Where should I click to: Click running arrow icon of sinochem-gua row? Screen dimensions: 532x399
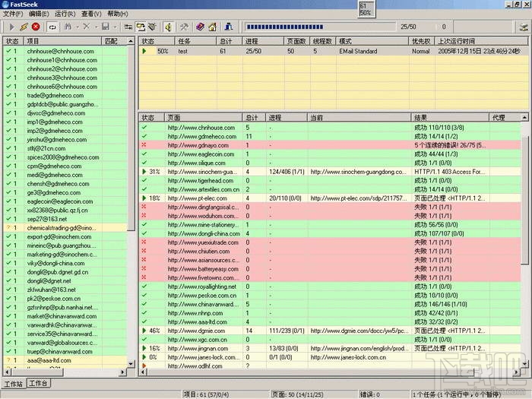tap(144, 172)
